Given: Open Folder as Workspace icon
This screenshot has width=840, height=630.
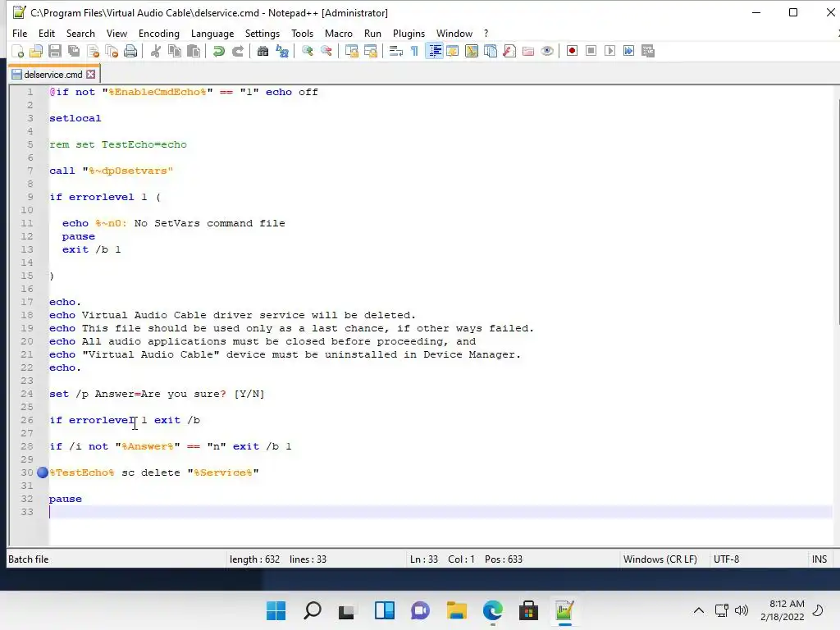Looking at the screenshot, I should pyautogui.click(x=528, y=51).
